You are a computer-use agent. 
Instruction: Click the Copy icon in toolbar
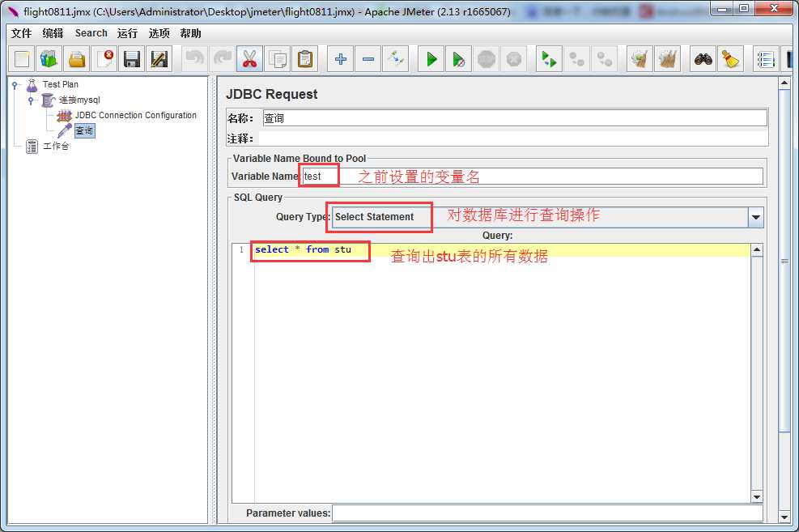[x=278, y=60]
